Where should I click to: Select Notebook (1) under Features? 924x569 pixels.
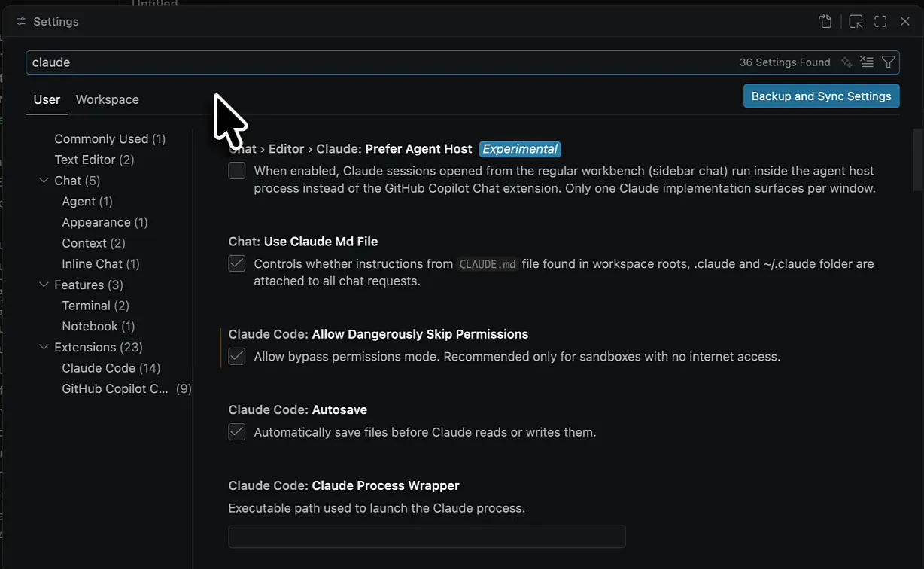[x=99, y=326]
